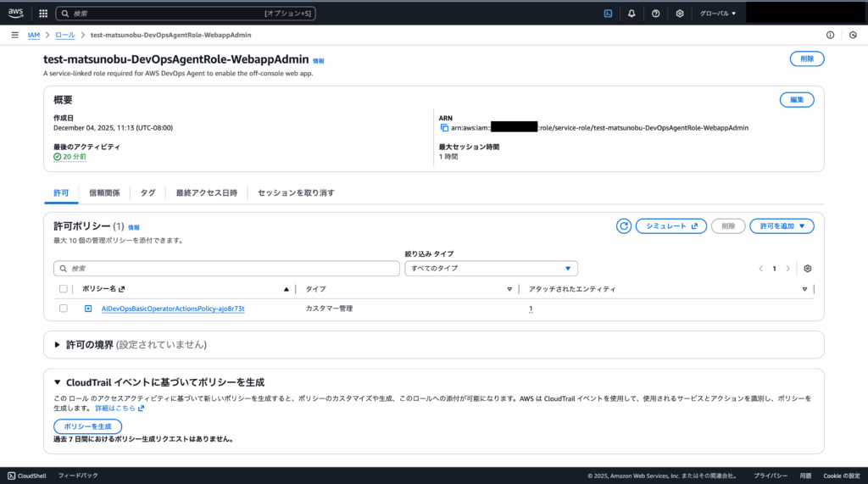Image resolution: width=868 pixels, height=484 pixels.
Task: Copy the role ARN
Action: tap(443, 128)
